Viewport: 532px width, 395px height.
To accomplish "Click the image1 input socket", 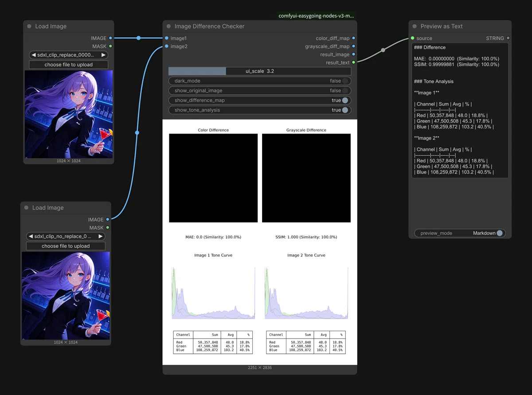I will (x=166, y=38).
